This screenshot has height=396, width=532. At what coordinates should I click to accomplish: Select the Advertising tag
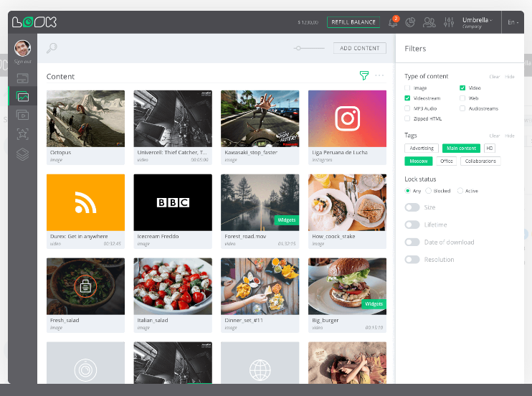[422, 148]
